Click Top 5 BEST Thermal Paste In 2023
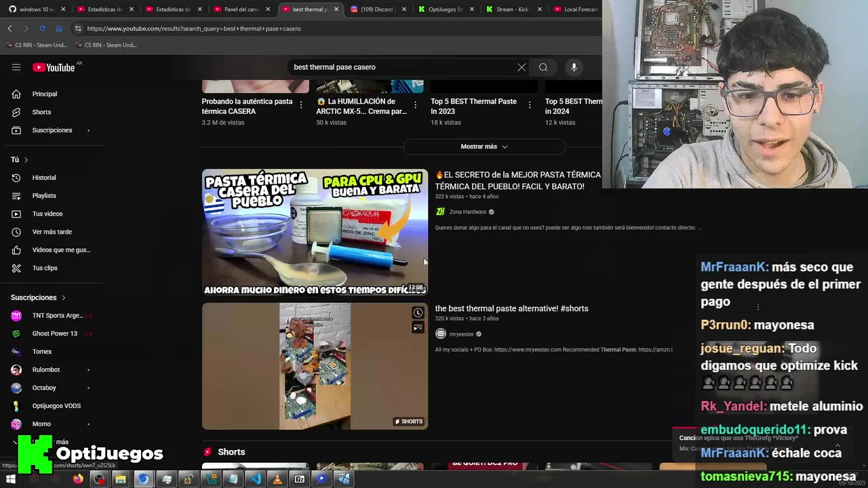 (473, 106)
